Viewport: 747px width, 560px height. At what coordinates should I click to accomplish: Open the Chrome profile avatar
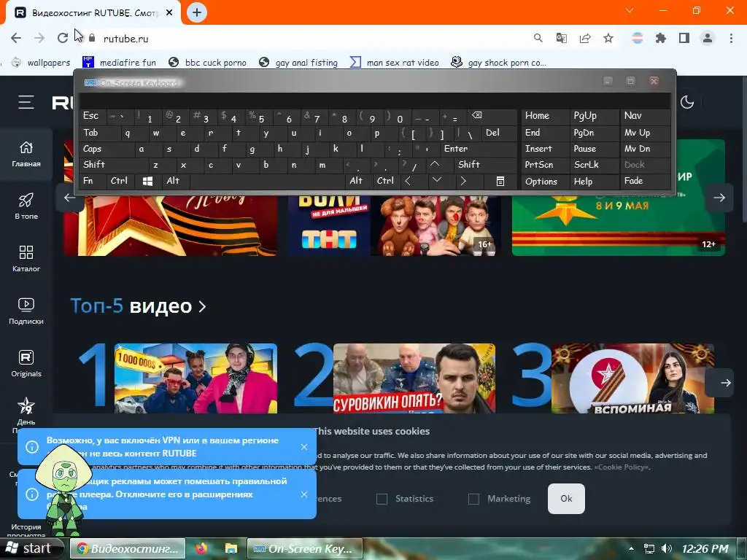(708, 38)
